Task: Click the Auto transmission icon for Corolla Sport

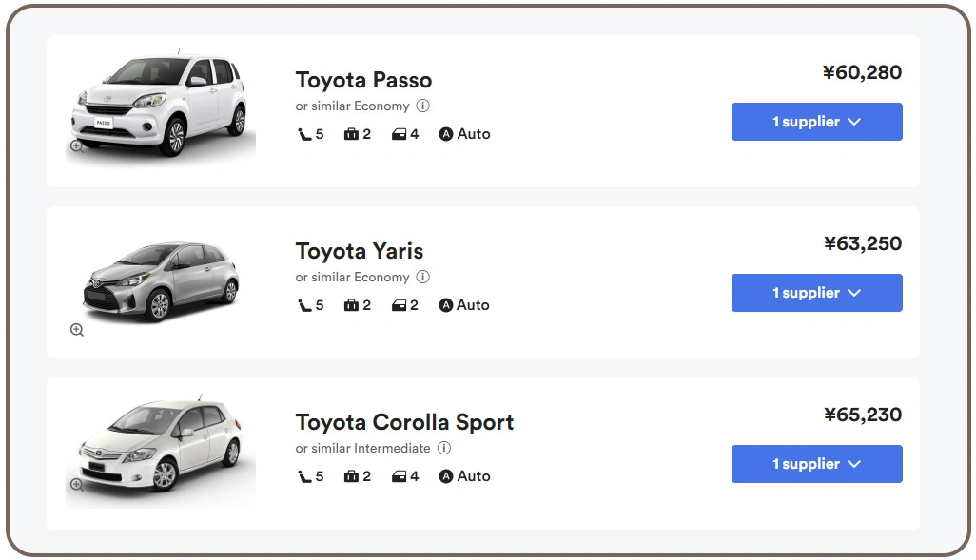Action: click(x=444, y=476)
